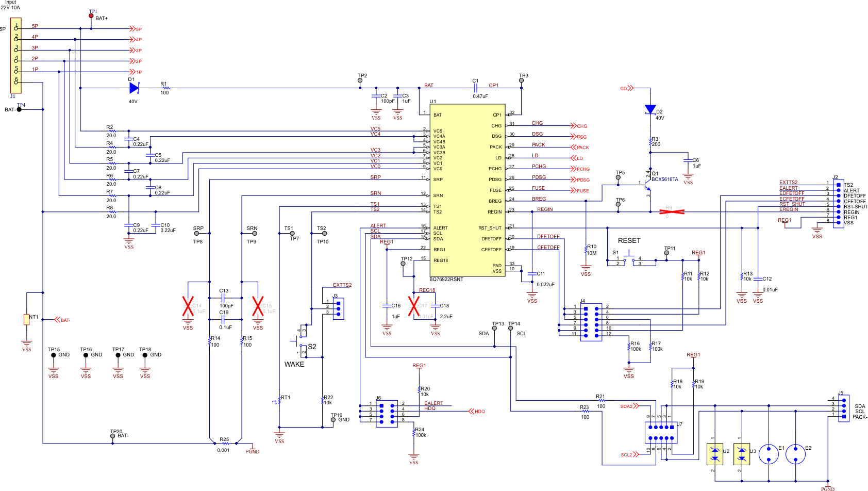Click the TP3 test point
Screen dimensions: 868x491
(x=521, y=80)
